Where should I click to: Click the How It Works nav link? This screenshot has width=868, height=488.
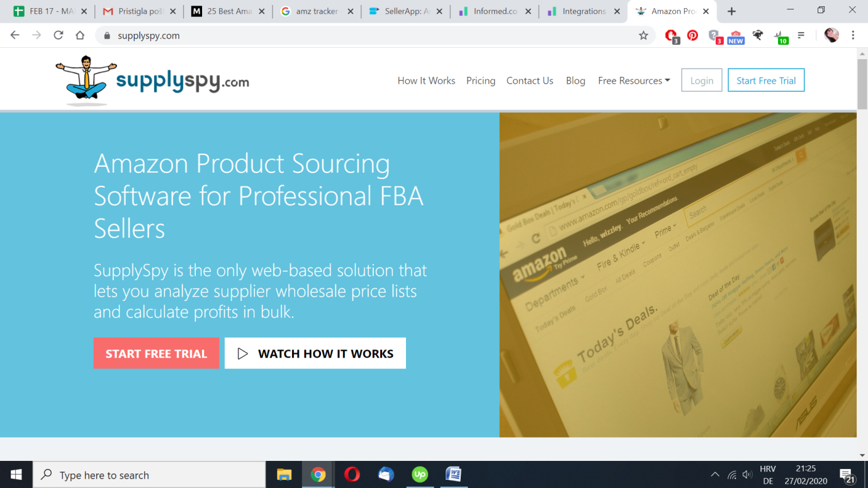[426, 81]
